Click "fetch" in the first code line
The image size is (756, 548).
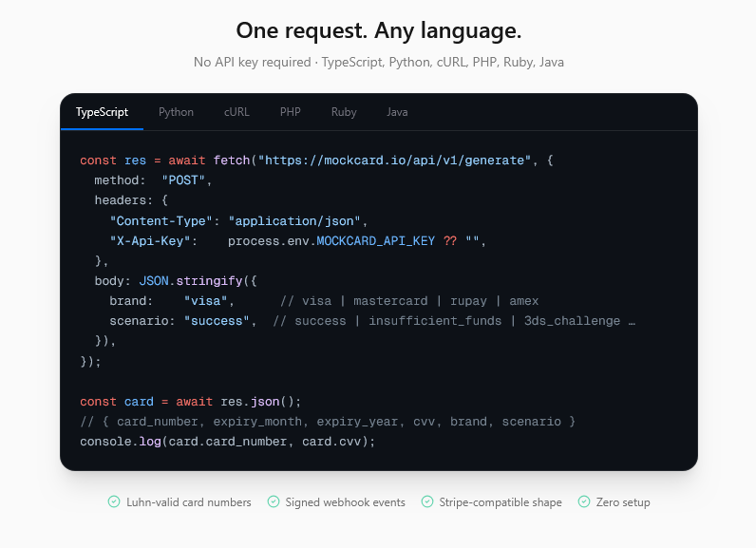click(232, 160)
